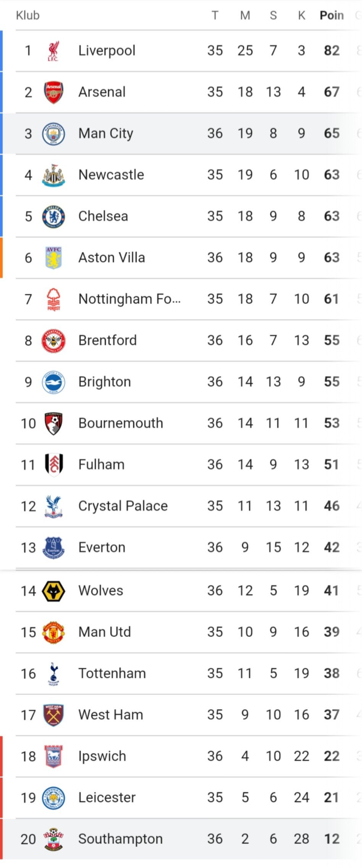This screenshot has height=868, width=362.
Task: Click the Arsenal club crest
Action: (x=53, y=92)
